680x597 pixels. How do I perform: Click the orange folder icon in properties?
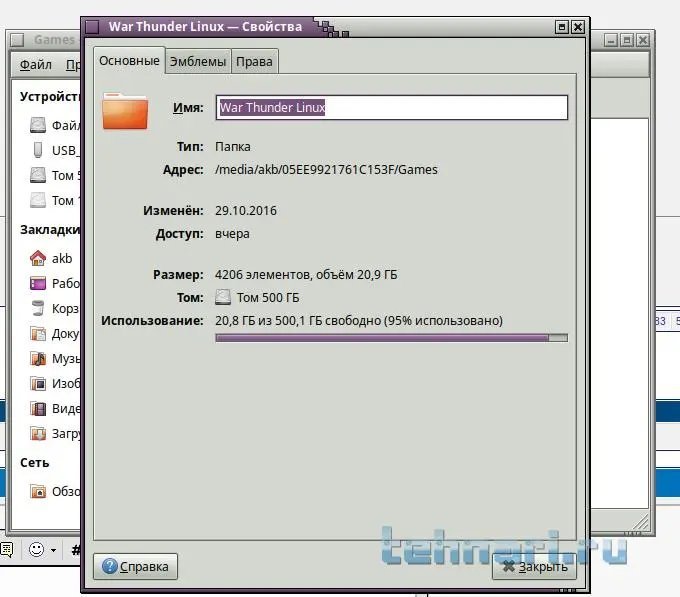[x=125, y=111]
